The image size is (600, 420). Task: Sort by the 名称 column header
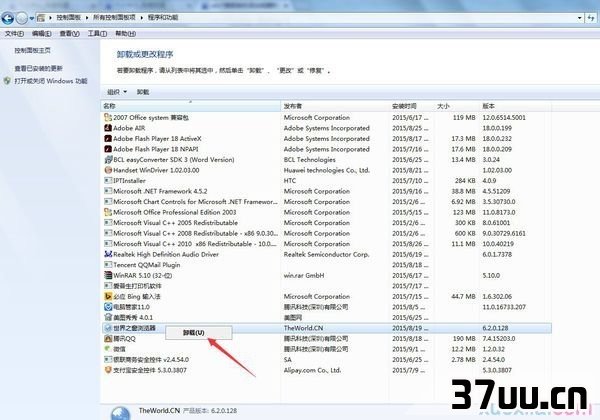[x=191, y=106]
